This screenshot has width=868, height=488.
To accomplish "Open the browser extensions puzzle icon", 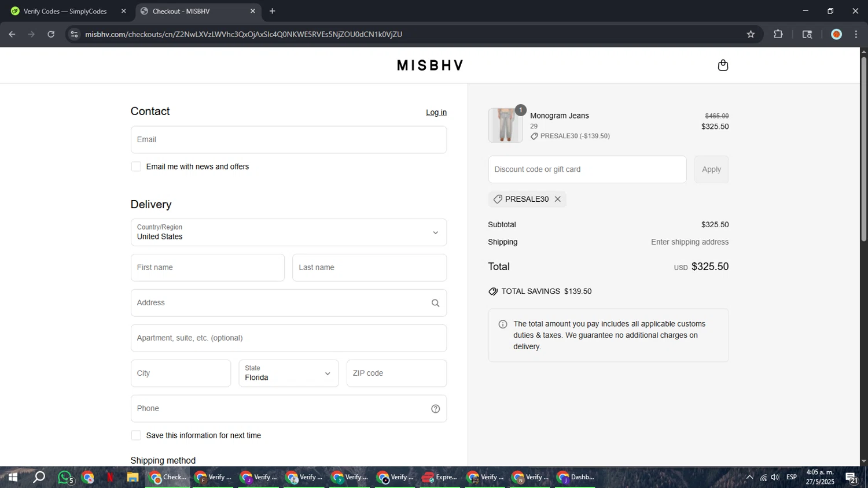I will 778,34.
